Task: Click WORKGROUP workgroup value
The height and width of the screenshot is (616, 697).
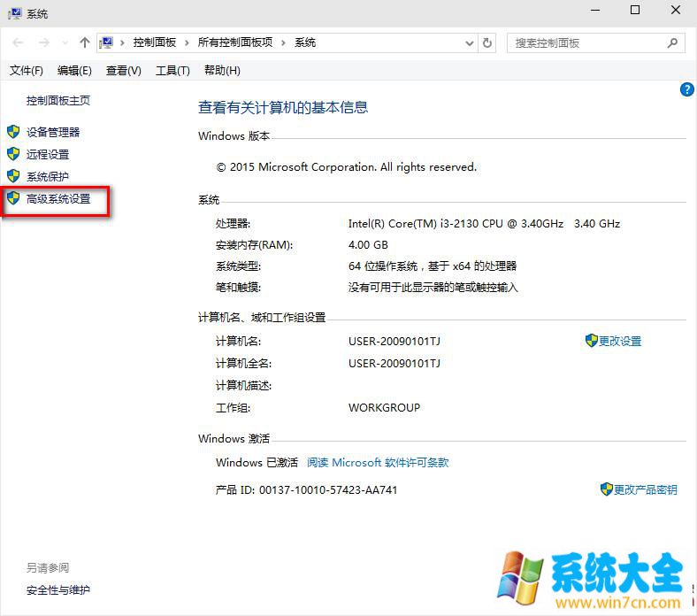Action: coord(384,408)
